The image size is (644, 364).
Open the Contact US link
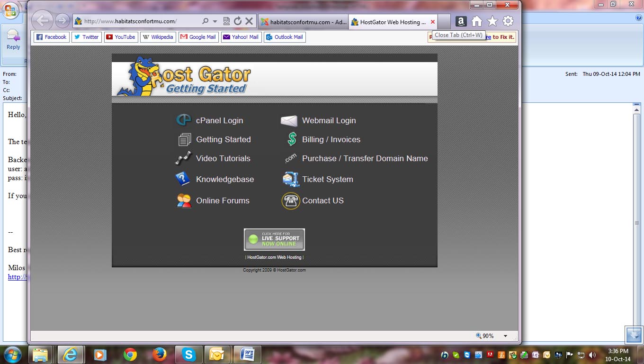(x=323, y=200)
